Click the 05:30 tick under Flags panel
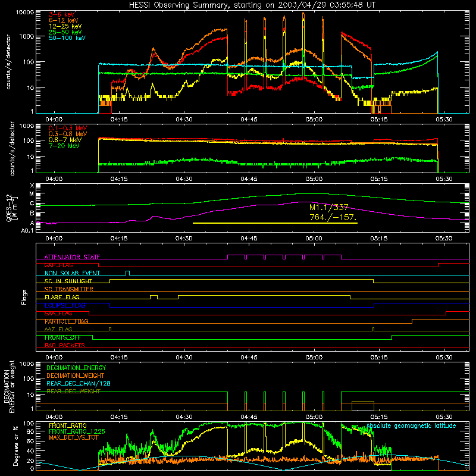The height and width of the screenshot is (476, 476). [444, 358]
